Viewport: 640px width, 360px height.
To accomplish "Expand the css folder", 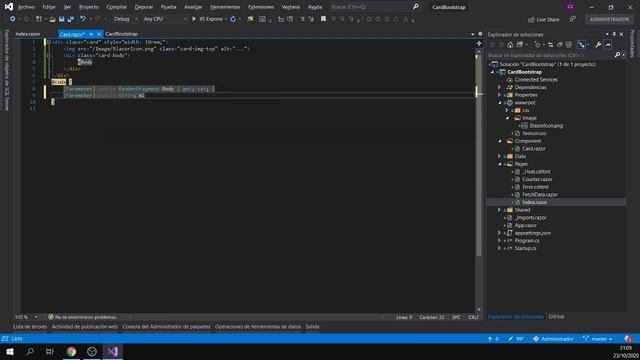I will click(507, 110).
